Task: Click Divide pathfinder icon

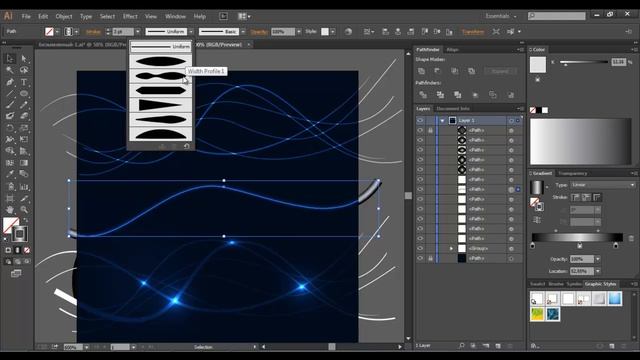Action: 423,95
